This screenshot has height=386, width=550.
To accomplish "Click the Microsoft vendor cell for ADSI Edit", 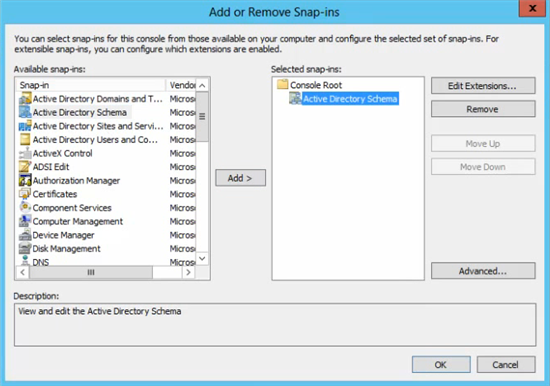I will click(182, 167).
